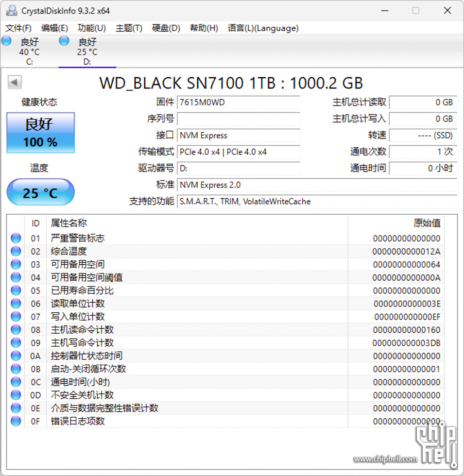
Task: Click the status orb for 02 综合温度
Action: [16, 251]
